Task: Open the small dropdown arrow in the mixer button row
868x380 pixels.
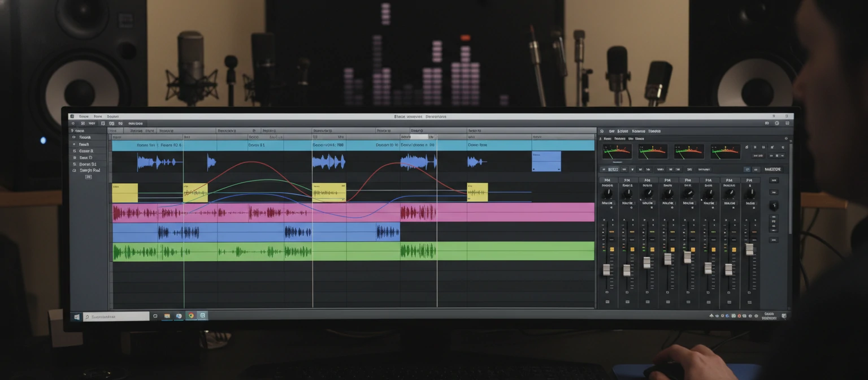Action: coord(632,169)
